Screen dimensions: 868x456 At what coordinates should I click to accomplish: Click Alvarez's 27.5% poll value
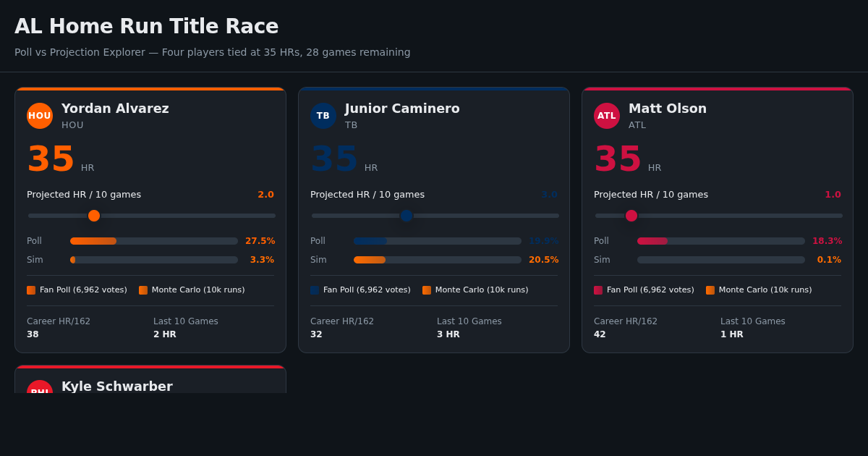(x=260, y=241)
